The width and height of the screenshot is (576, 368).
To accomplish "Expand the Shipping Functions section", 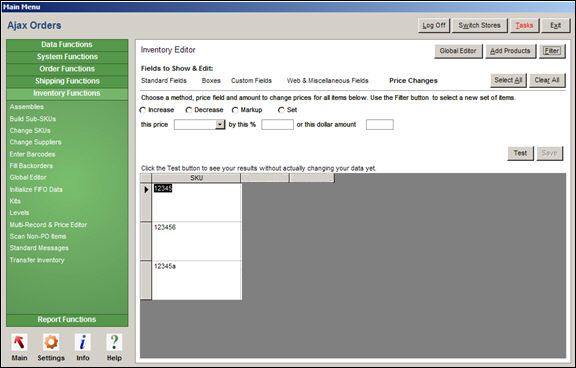I will coord(67,81).
